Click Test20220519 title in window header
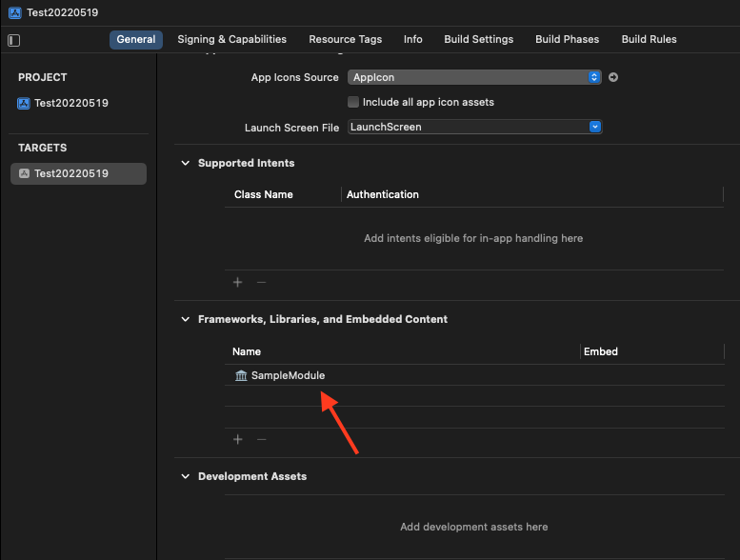740x560 pixels. point(62,12)
